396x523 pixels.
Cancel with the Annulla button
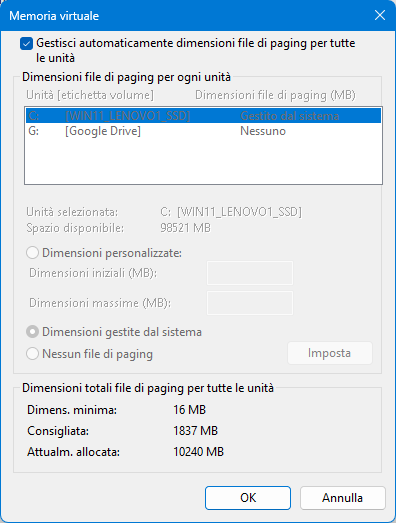pyautogui.click(x=343, y=498)
